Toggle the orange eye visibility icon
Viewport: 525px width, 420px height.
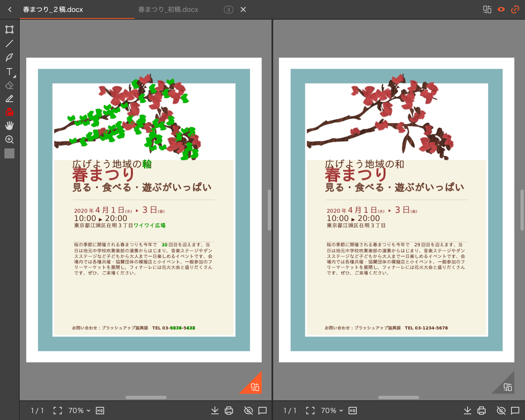[x=501, y=9]
